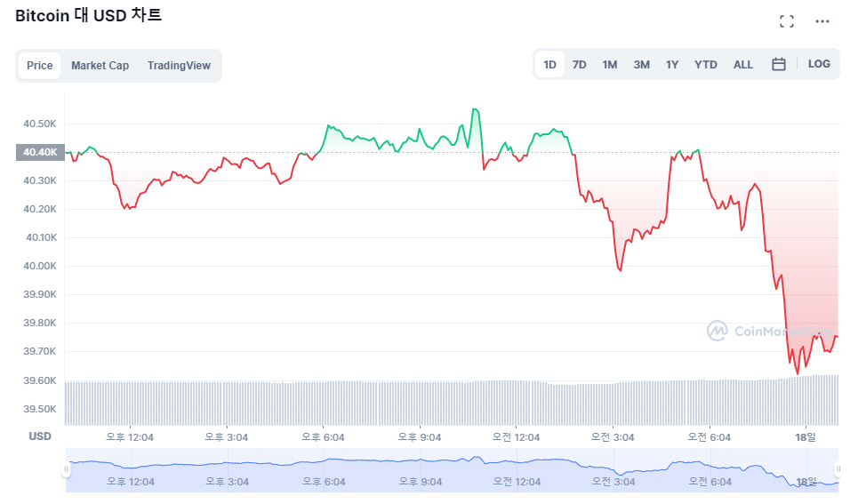Click the left range slider handle
The height and width of the screenshot is (504, 850).
[66, 469]
